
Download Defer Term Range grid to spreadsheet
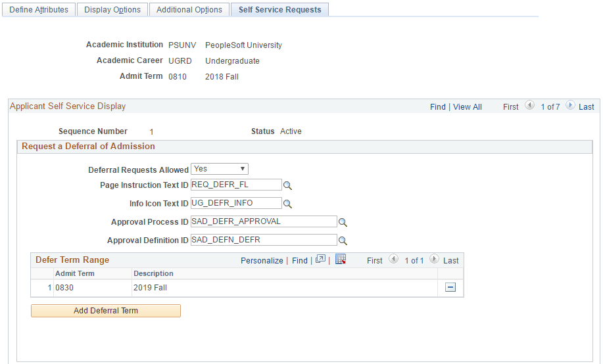[x=341, y=260]
